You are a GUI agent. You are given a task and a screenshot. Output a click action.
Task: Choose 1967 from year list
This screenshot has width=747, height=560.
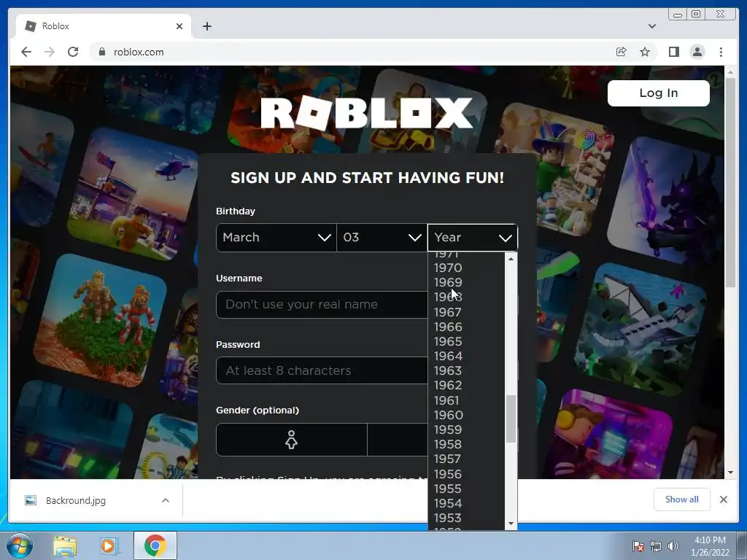[x=466, y=312]
